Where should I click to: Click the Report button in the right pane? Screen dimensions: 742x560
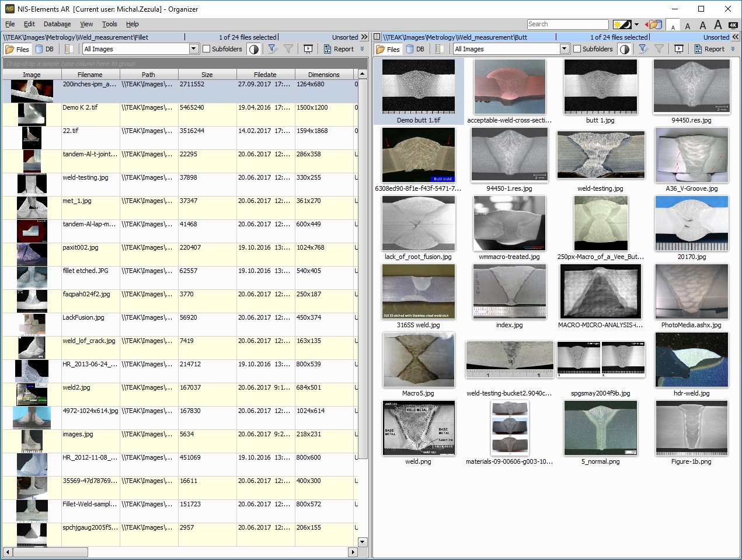(x=709, y=49)
